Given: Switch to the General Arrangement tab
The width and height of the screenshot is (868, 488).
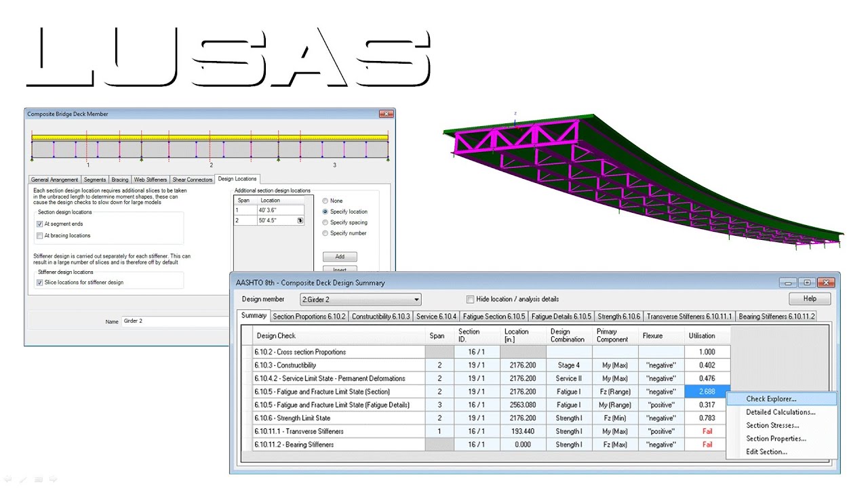Looking at the screenshot, I should point(55,180).
